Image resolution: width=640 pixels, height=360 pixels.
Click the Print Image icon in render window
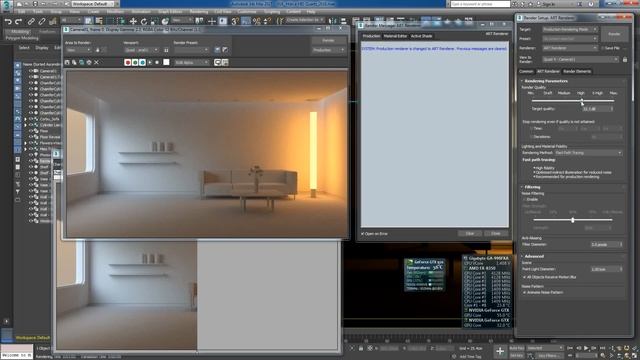coord(89,62)
